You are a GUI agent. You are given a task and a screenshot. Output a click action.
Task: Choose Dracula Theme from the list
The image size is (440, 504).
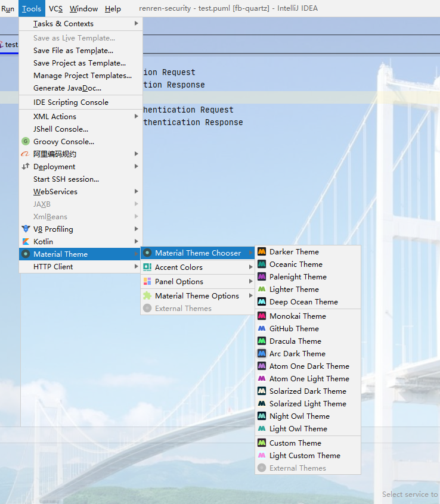[x=295, y=341]
